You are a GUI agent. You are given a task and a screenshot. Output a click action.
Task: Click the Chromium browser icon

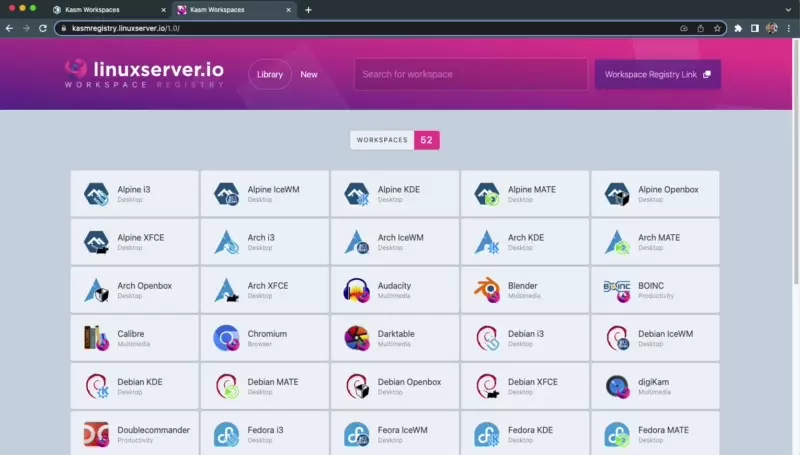[x=226, y=338]
